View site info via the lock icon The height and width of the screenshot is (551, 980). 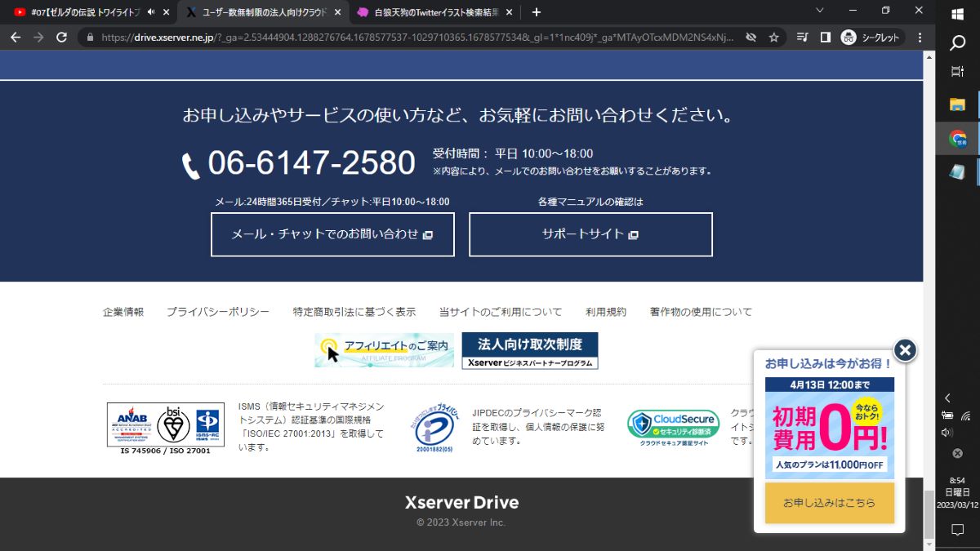[90, 38]
